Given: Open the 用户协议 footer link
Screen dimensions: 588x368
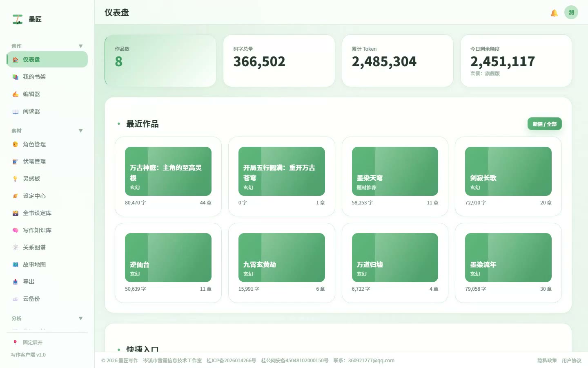Looking at the screenshot, I should 572,361.
